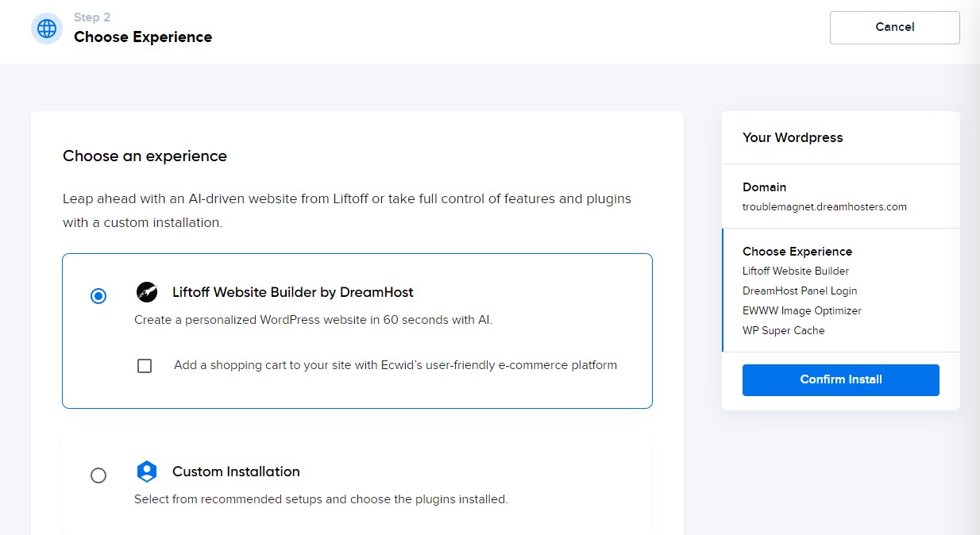Click 'Liftoff Website Builder' in summary list
Screen dimensions: 980x535
[x=796, y=271]
